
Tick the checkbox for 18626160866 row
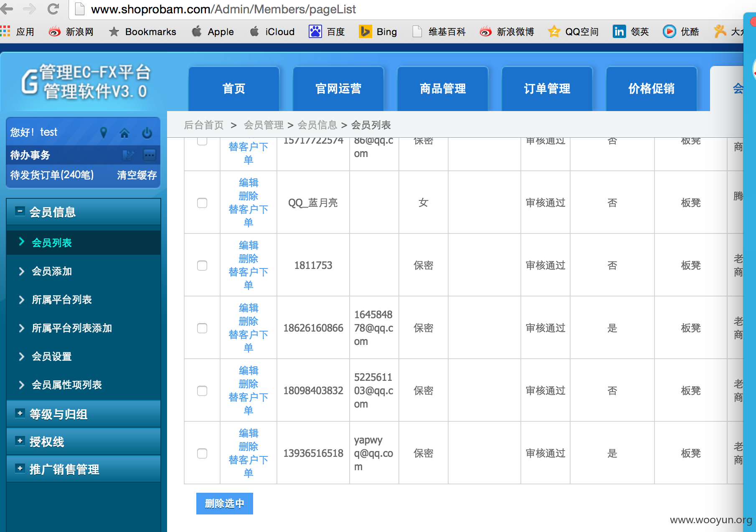click(202, 328)
